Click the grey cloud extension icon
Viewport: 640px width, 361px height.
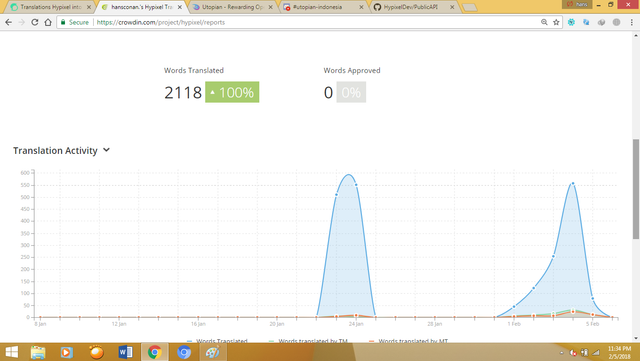click(601, 22)
